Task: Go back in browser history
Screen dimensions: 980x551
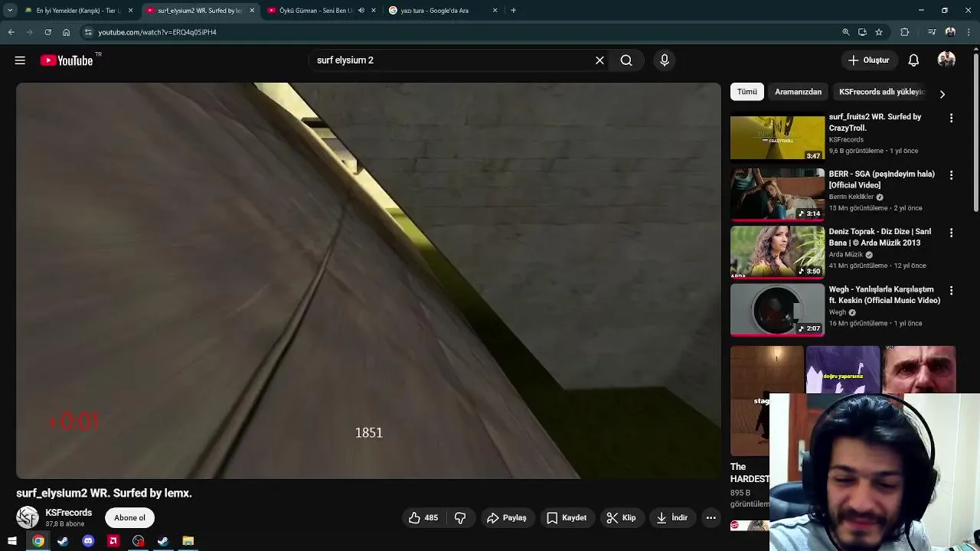Action: [11, 32]
